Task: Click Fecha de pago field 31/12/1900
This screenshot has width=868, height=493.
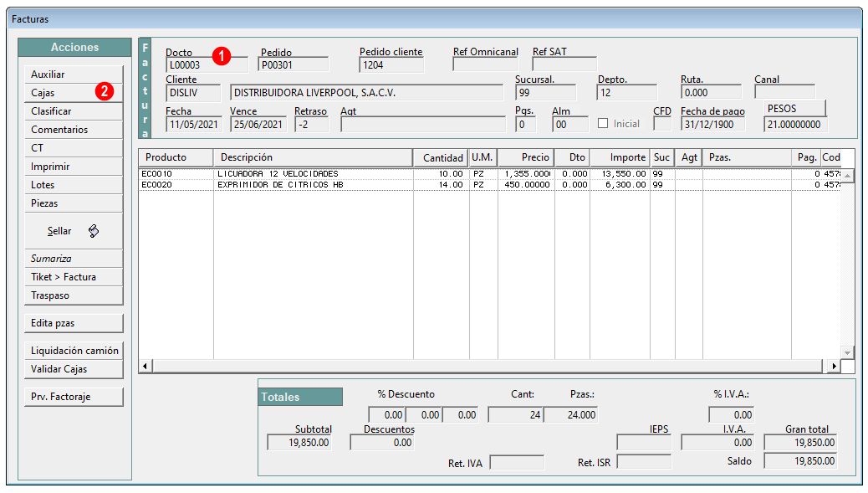Action: pos(713,124)
